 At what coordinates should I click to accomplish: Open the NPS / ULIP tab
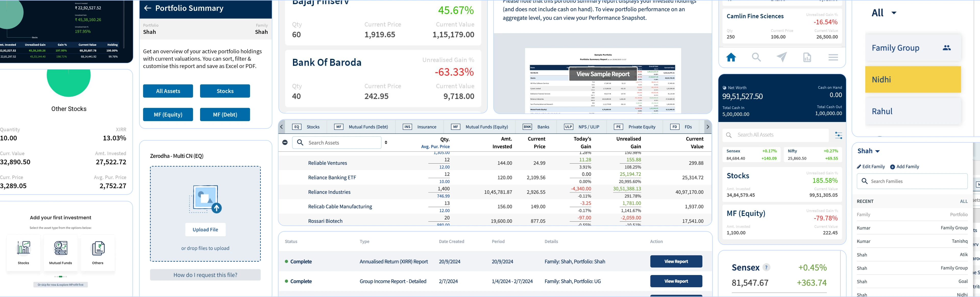[582, 127]
